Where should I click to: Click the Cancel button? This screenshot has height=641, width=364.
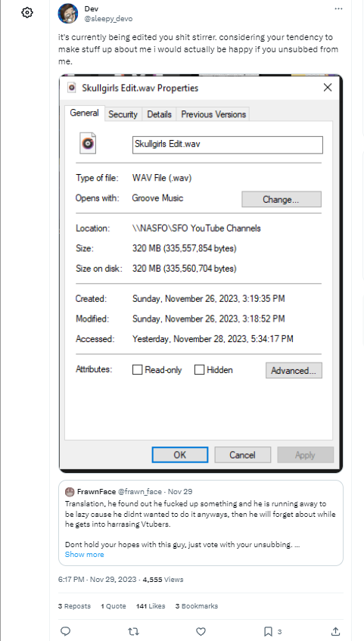point(242,455)
